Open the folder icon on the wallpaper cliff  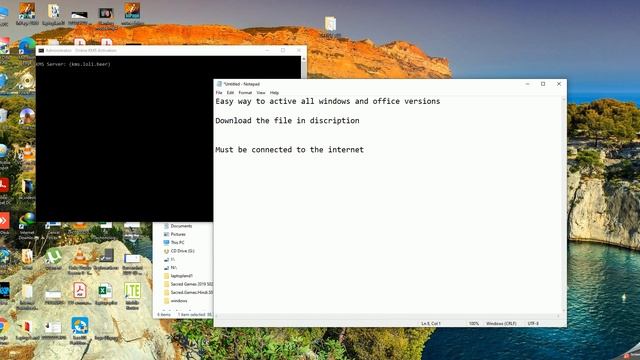pos(330,24)
